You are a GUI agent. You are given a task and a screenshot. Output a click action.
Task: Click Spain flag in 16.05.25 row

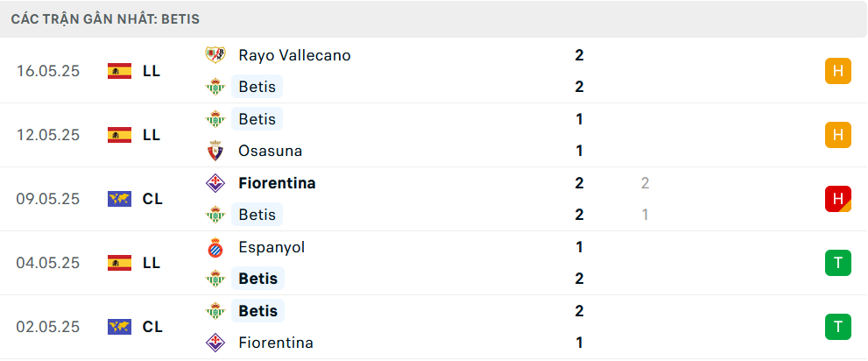pos(120,71)
